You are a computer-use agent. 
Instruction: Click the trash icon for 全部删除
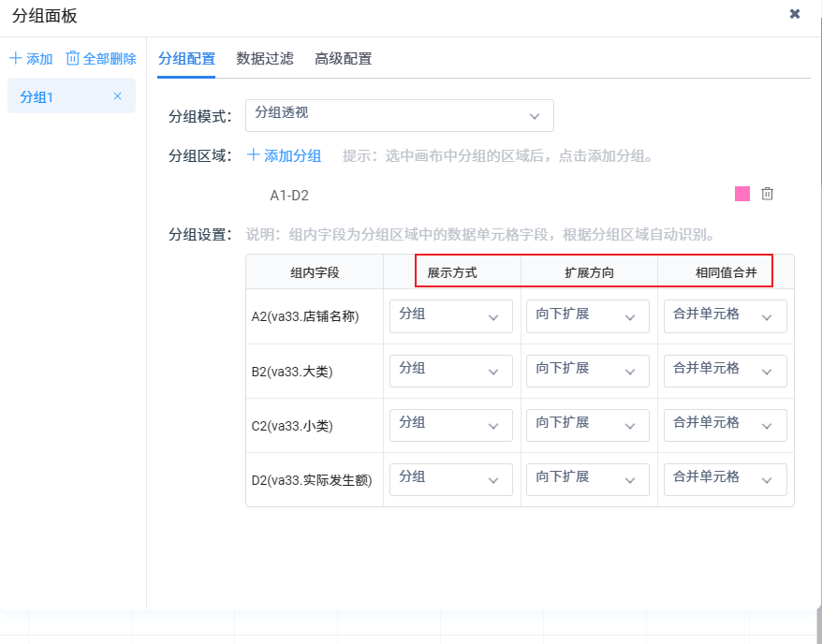(x=73, y=59)
